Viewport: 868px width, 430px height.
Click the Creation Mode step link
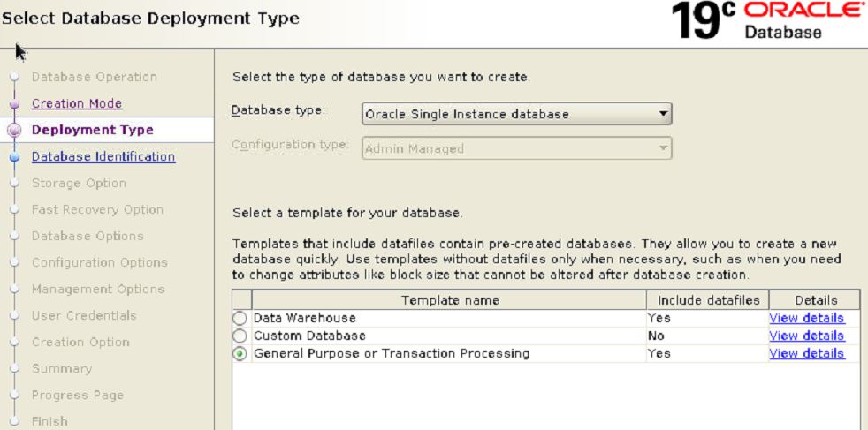click(77, 103)
